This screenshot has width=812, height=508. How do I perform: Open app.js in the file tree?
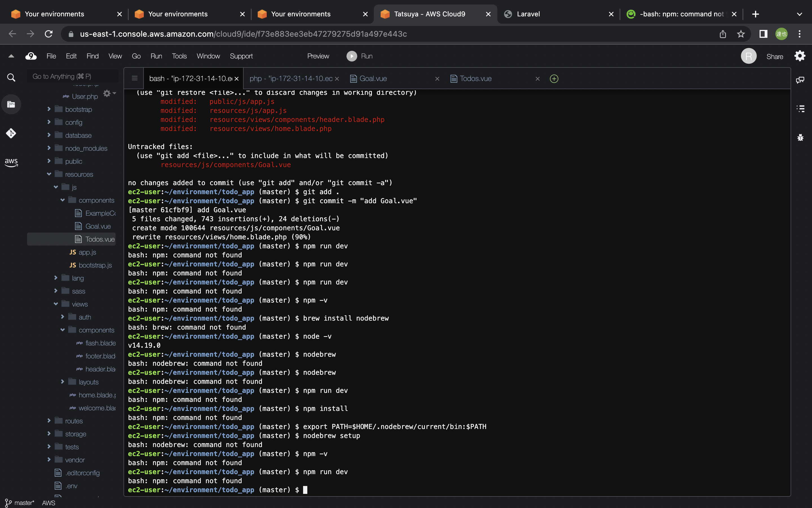[x=87, y=252]
